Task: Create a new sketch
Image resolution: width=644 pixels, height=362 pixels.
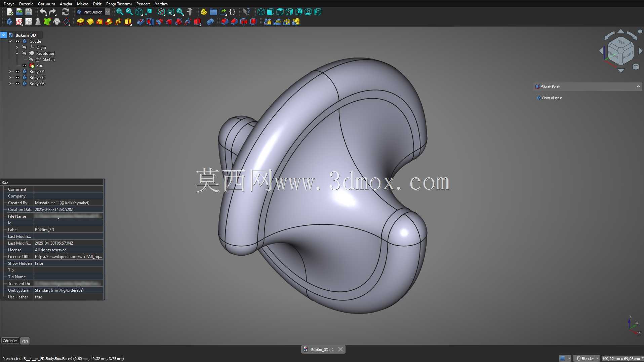Action: [x=19, y=22]
